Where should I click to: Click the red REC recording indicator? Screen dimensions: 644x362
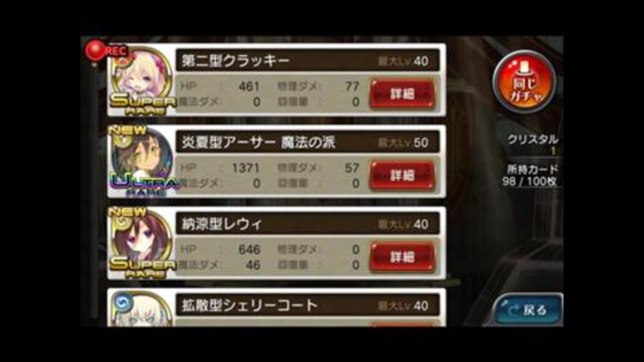(x=105, y=50)
